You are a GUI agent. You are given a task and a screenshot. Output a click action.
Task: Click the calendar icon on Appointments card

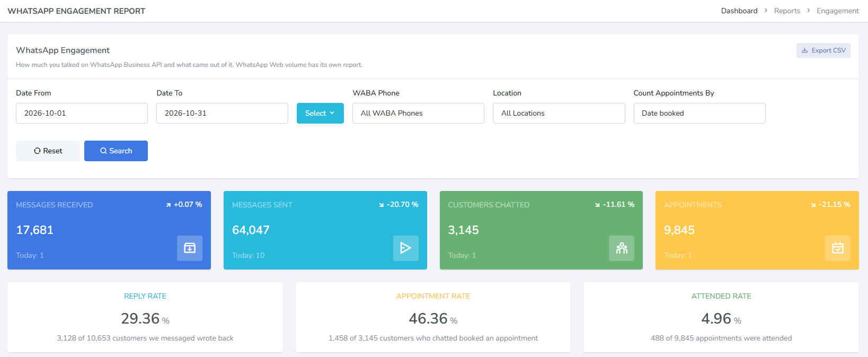[x=838, y=248]
